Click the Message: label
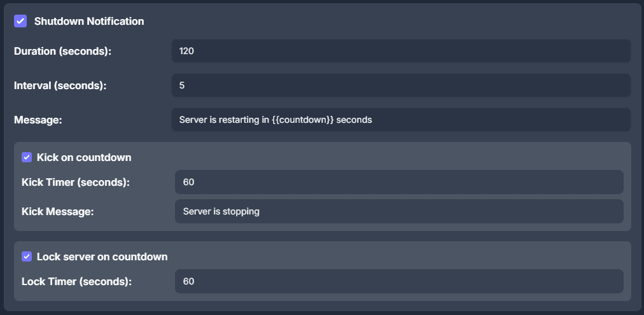Viewport: 644px width, 315px height. [x=38, y=120]
